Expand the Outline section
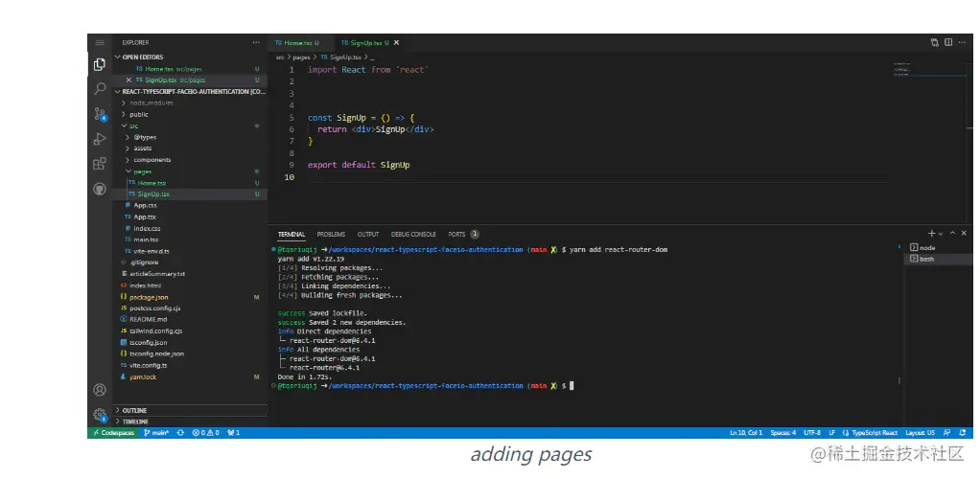The image size is (980, 479). coord(190,410)
